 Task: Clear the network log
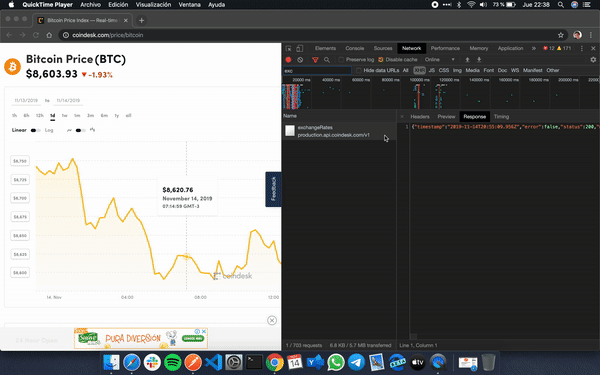[300, 60]
